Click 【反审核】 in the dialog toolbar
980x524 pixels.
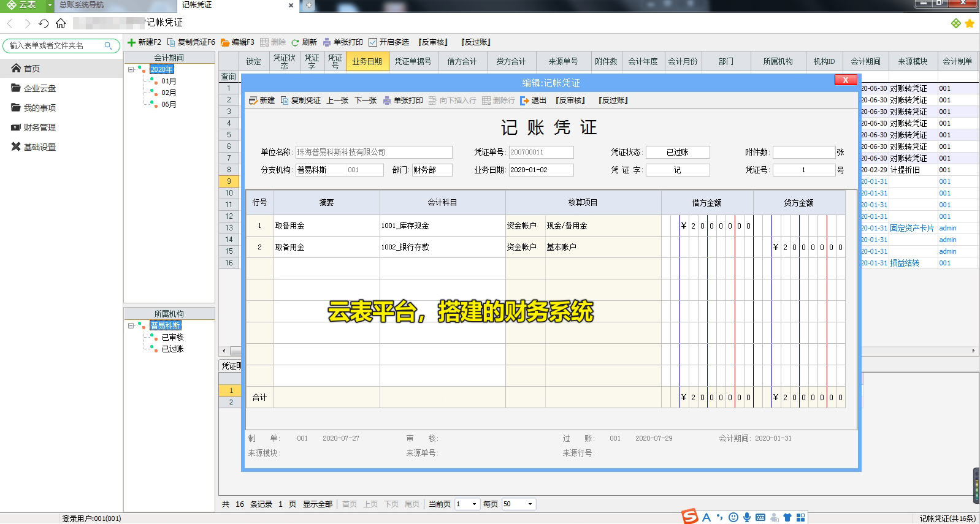point(570,101)
